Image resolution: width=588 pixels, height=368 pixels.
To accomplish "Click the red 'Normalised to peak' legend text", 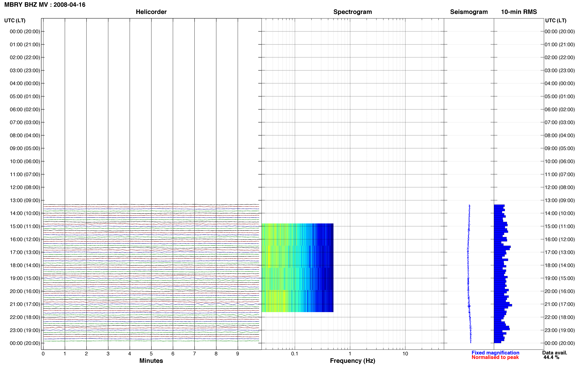I will [495, 357].
